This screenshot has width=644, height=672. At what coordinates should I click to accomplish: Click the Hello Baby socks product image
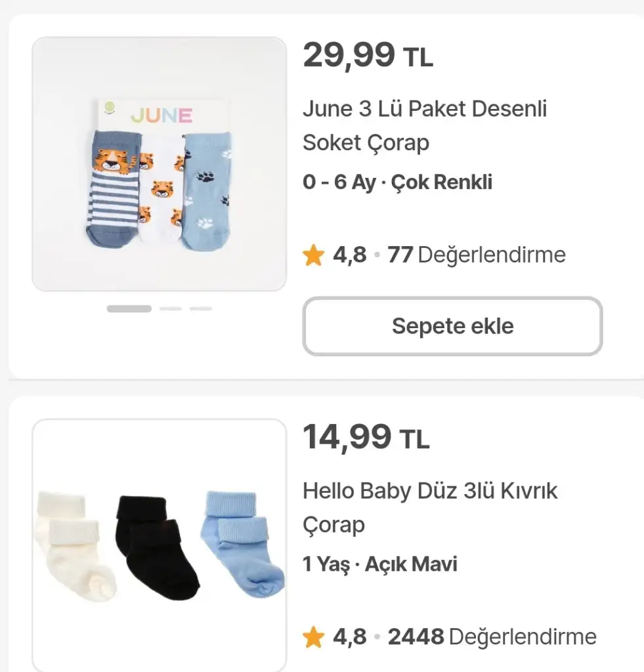[159, 545]
